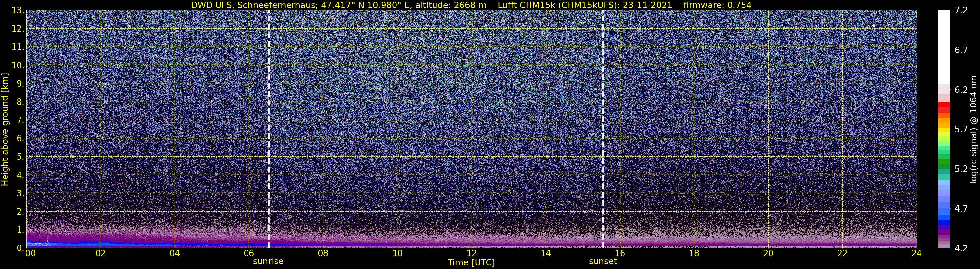Screen dimensions: 980x269
Task: Click the height axis tick '11.'
Action: pos(18,47)
